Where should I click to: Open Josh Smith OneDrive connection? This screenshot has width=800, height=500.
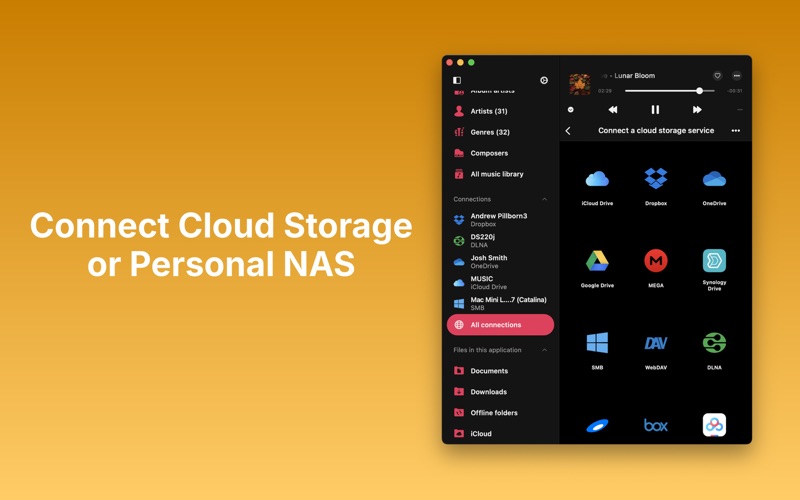point(500,262)
